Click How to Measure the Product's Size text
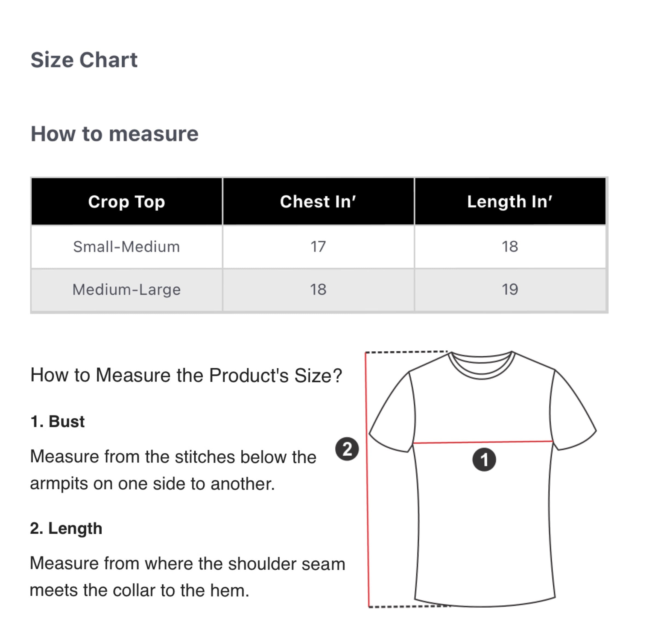This screenshot has height=644, width=655. click(186, 375)
